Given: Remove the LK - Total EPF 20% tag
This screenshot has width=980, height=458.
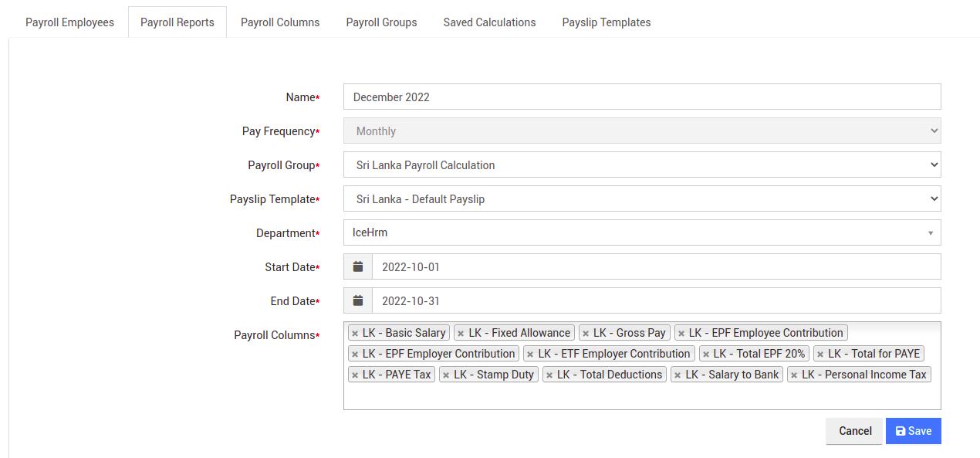Looking at the screenshot, I should pos(705,355).
